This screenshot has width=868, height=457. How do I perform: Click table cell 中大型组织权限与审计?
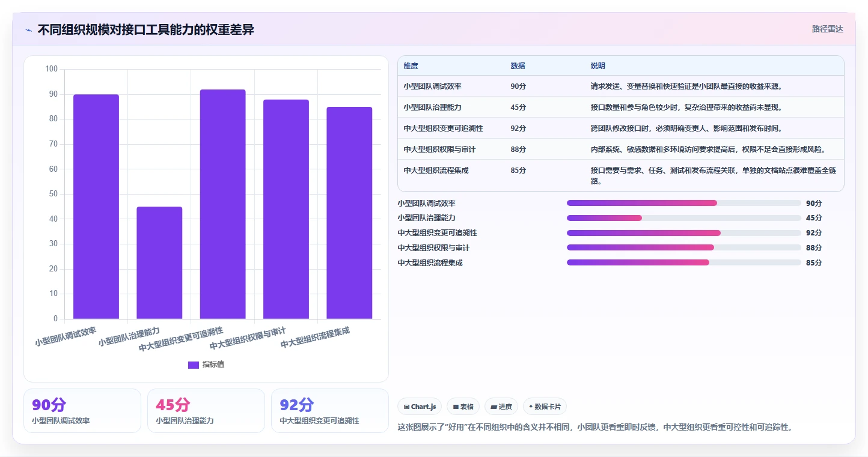tap(440, 149)
